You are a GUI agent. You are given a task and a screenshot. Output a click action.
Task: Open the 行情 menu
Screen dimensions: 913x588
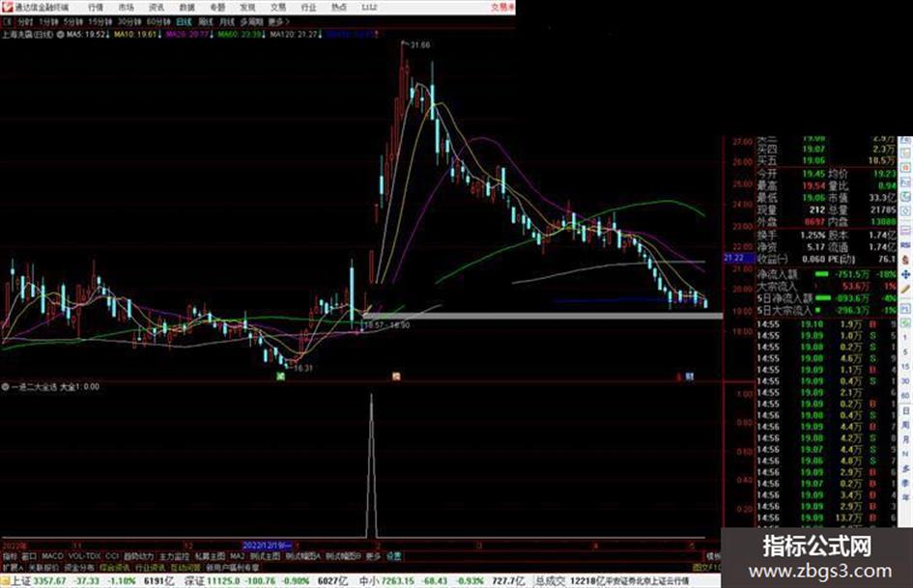click(96, 7)
